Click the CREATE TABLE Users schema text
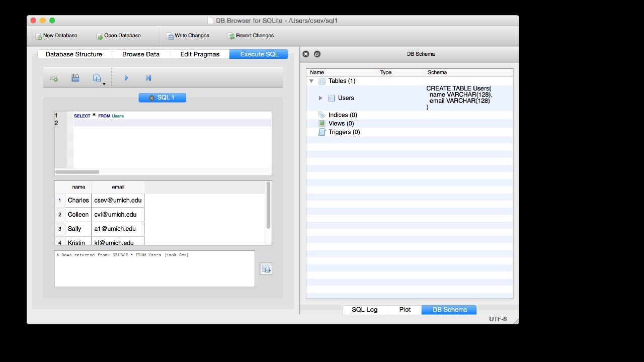This screenshot has width=644, height=362. tap(459, 98)
